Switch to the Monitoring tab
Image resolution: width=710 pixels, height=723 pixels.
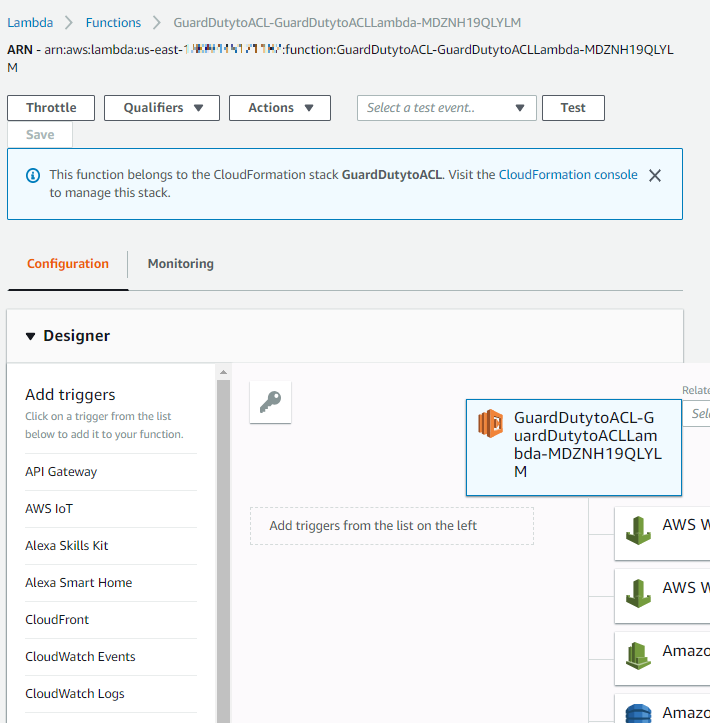[x=180, y=264]
